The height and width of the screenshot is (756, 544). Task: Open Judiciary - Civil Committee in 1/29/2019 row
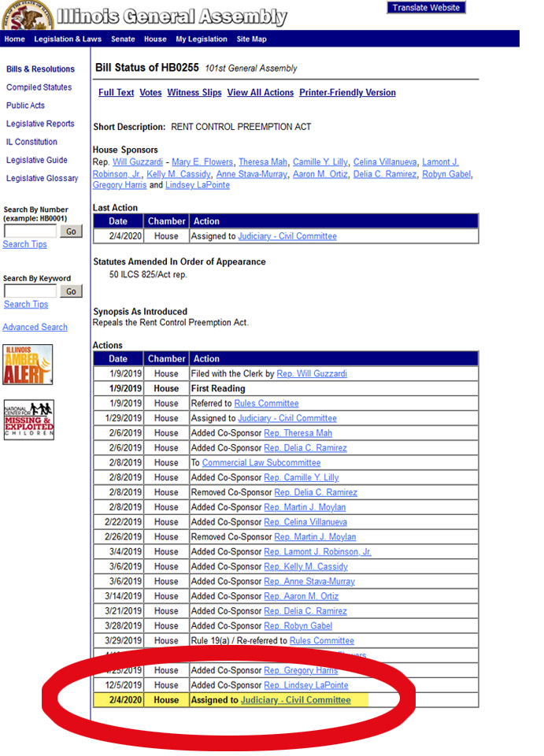(x=287, y=418)
